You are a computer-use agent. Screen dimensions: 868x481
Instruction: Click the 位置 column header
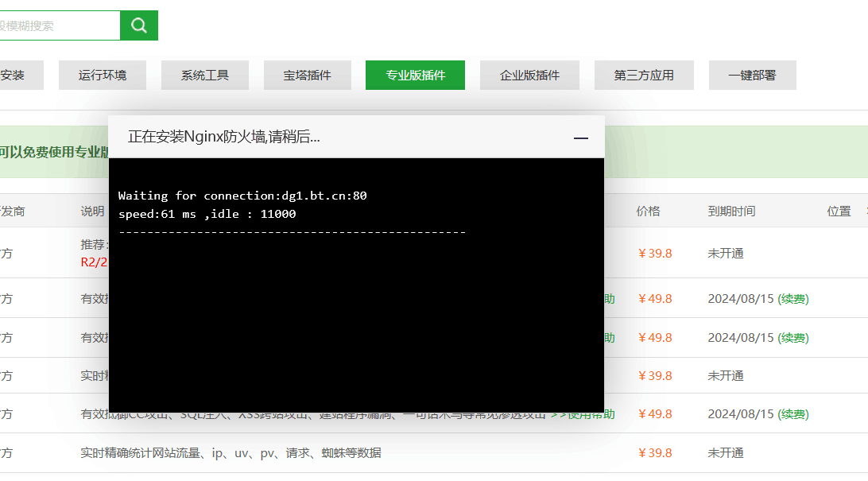click(839, 211)
